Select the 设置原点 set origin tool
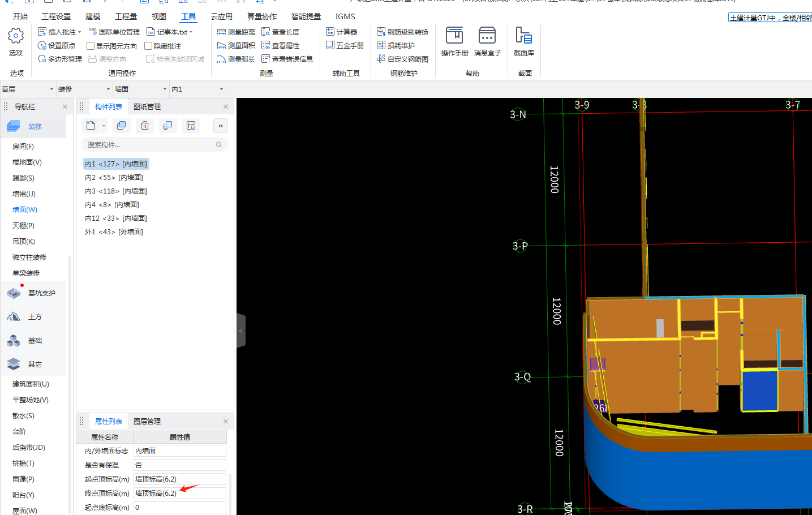This screenshot has width=812, height=515. click(56, 45)
